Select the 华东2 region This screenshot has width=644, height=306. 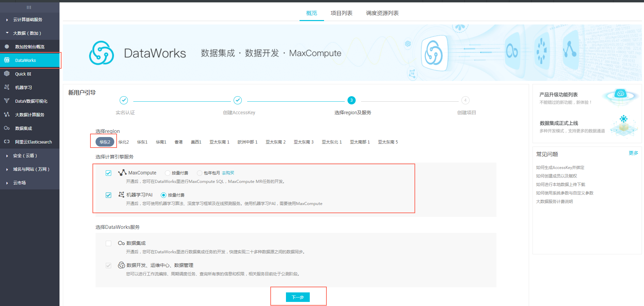(105, 142)
